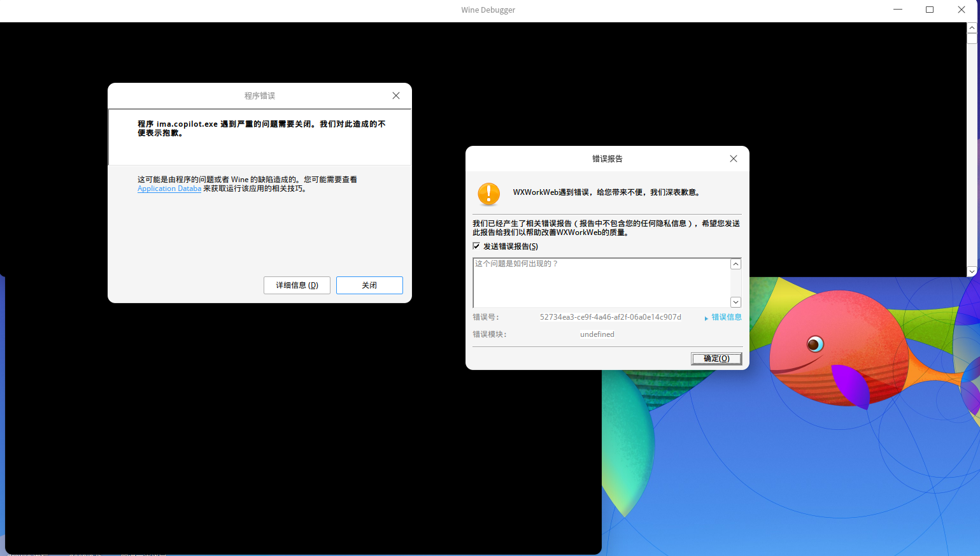980x556 pixels.
Task: Click the 详细信息 (D) button
Action: tap(297, 285)
